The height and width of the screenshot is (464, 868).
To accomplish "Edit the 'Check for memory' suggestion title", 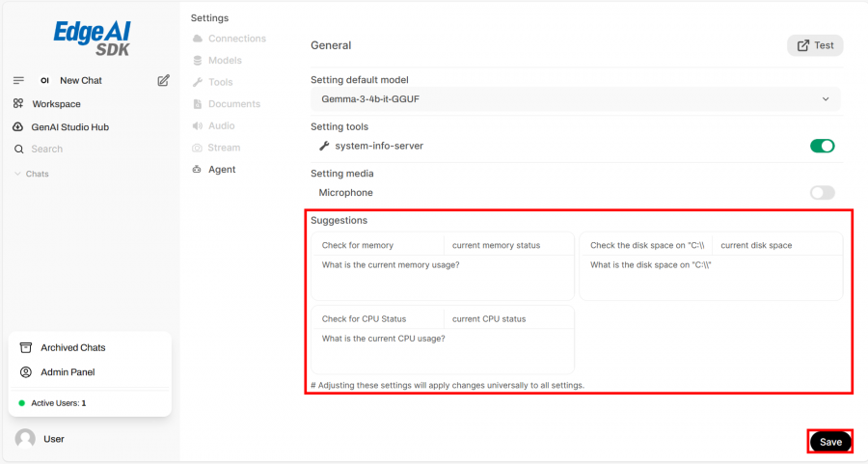I will [378, 245].
